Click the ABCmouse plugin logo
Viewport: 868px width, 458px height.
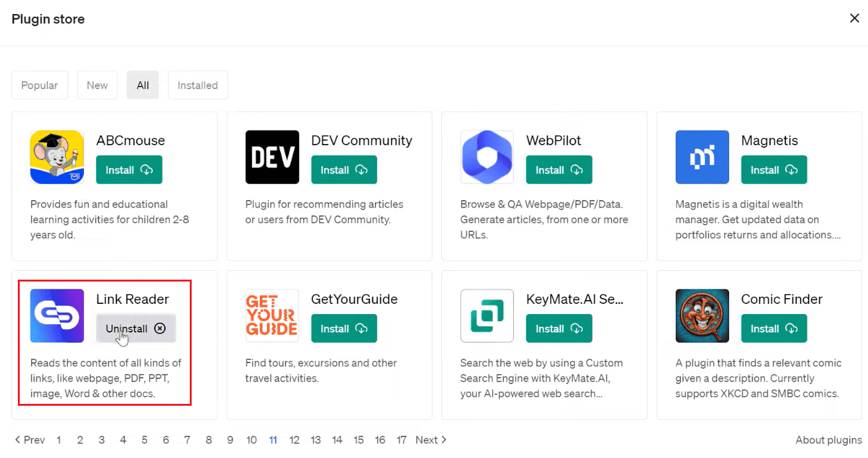tap(57, 157)
